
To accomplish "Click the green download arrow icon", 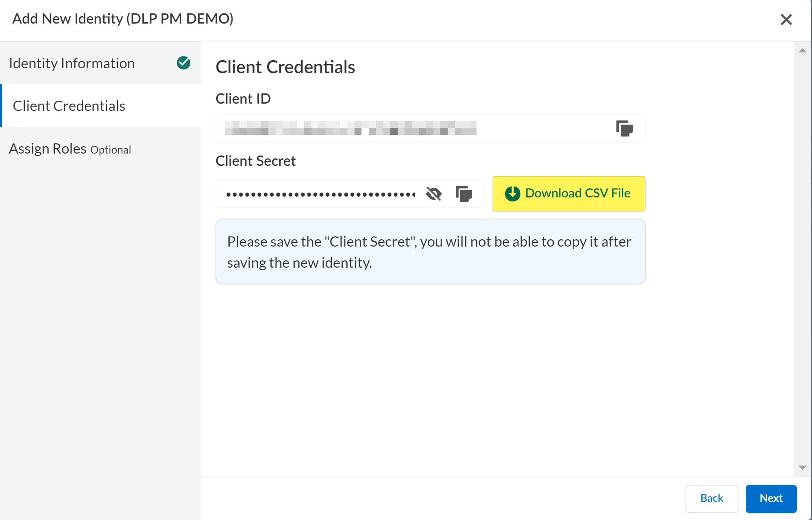I will [512, 193].
